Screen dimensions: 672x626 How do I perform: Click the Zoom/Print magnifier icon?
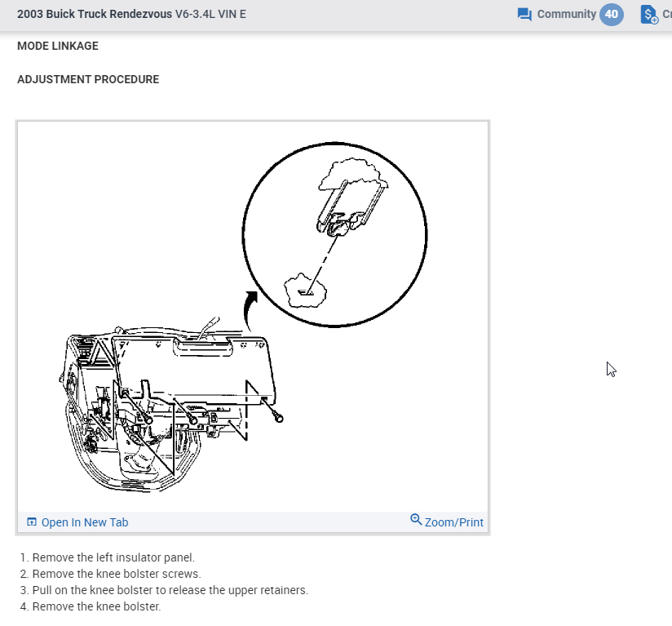[416, 520]
